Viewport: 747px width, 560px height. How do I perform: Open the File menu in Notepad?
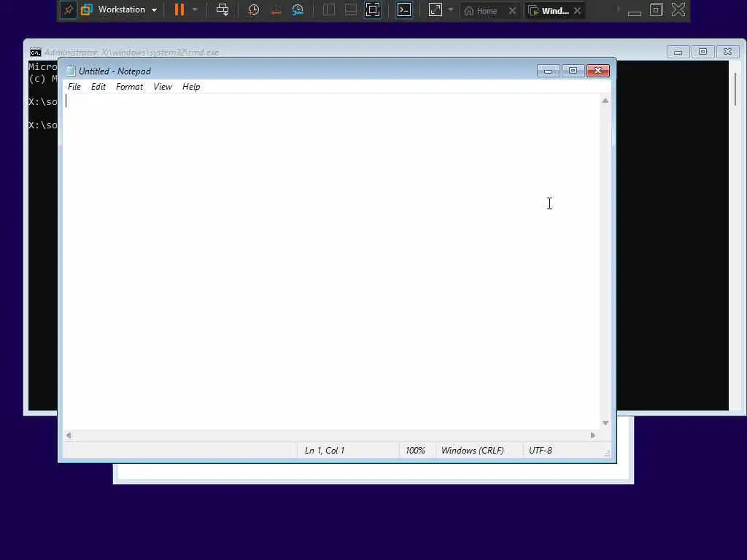point(74,87)
